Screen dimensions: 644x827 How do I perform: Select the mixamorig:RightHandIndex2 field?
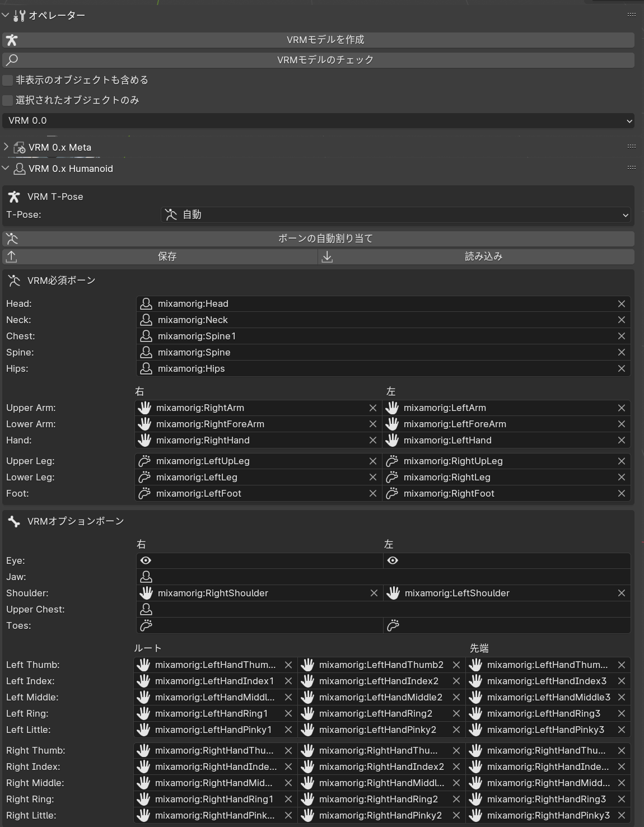point(381,767)
